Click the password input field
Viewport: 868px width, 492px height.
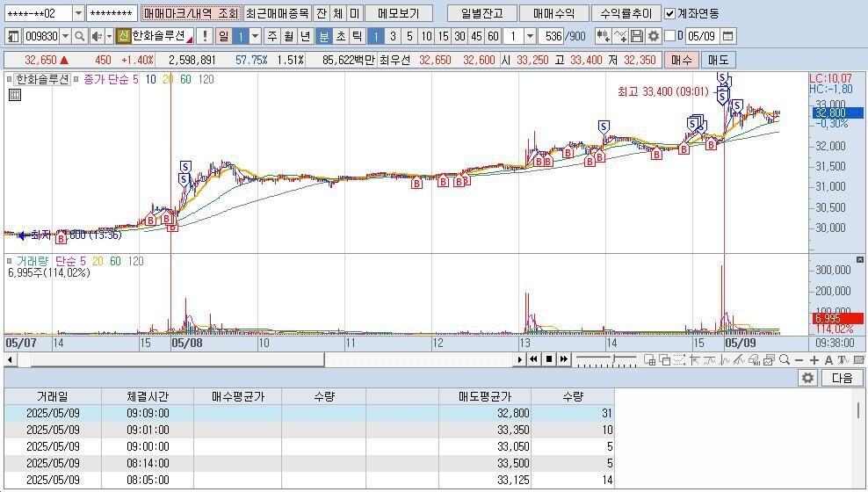[112, 13]
